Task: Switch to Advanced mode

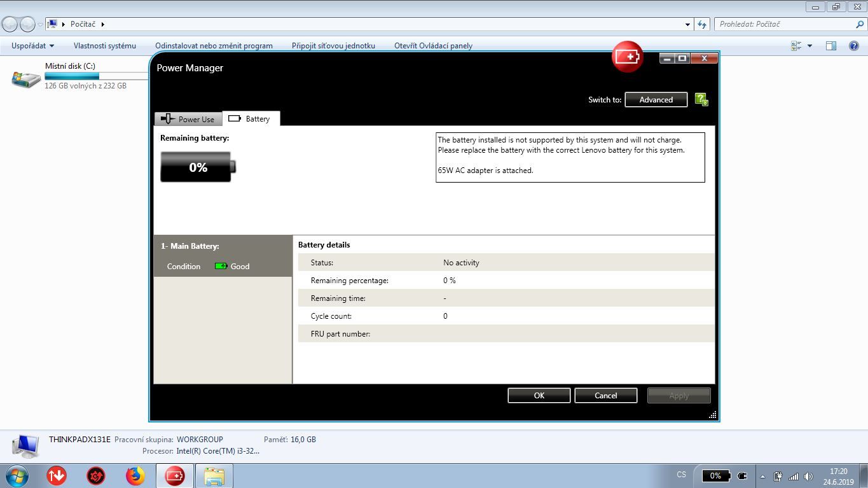Action: (656, 99)
